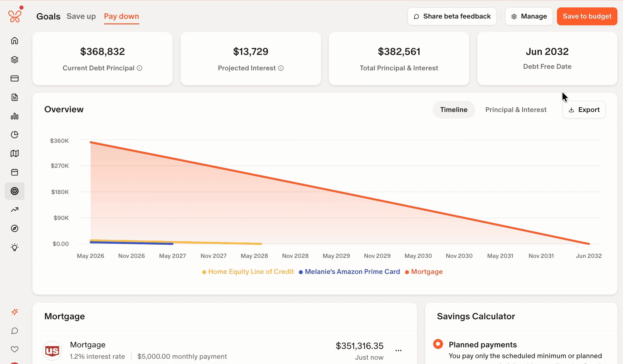Click the info icon beside Projected Interest
623x364 pixels.
point(281,68)
